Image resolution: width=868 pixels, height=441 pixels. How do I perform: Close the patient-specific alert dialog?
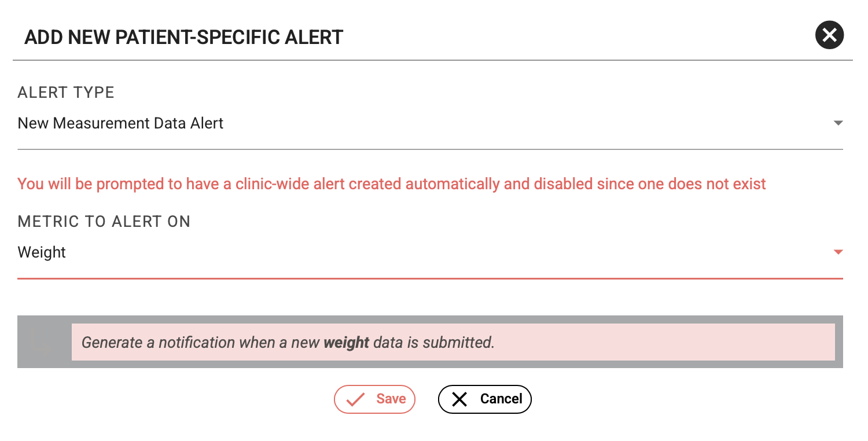[829, 35]
